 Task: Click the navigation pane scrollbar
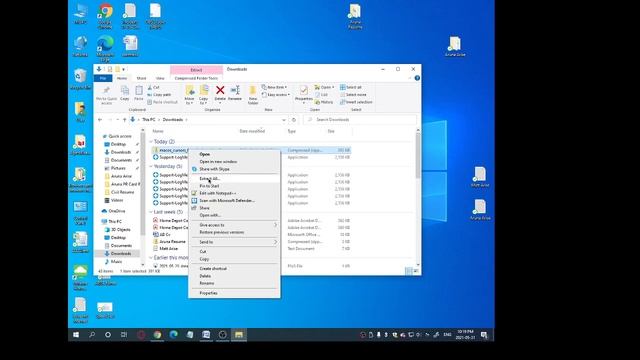pyautogui.click(x=142, y=184)
